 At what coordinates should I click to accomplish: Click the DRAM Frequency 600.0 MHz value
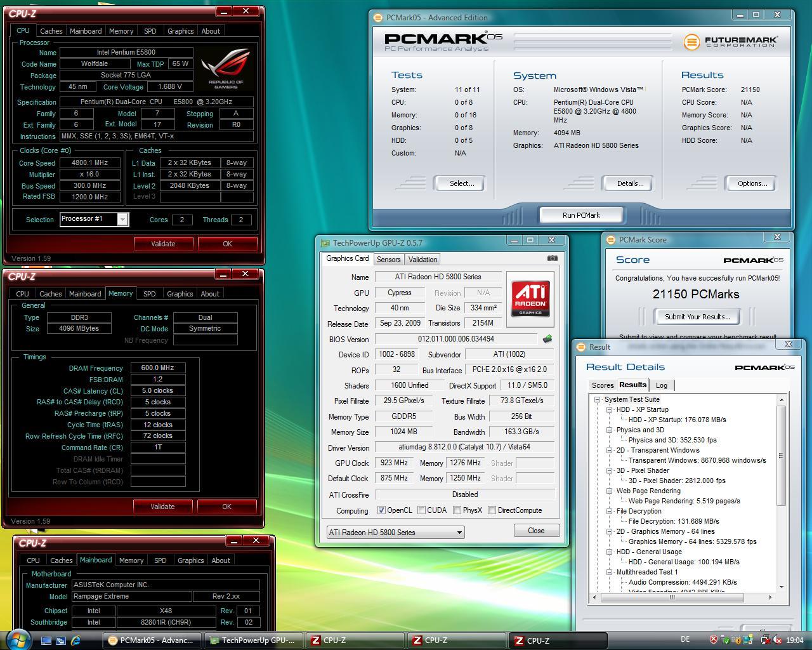[158, 368]
